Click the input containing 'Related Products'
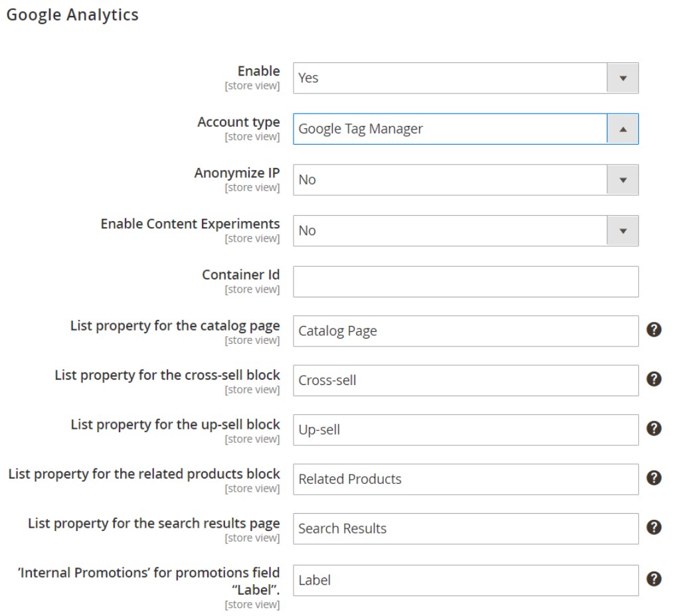 [465, 479]
